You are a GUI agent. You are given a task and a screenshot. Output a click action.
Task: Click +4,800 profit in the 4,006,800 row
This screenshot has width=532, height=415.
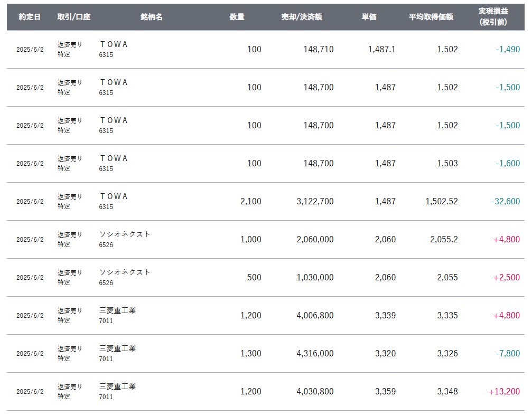(x=506, y=315)
